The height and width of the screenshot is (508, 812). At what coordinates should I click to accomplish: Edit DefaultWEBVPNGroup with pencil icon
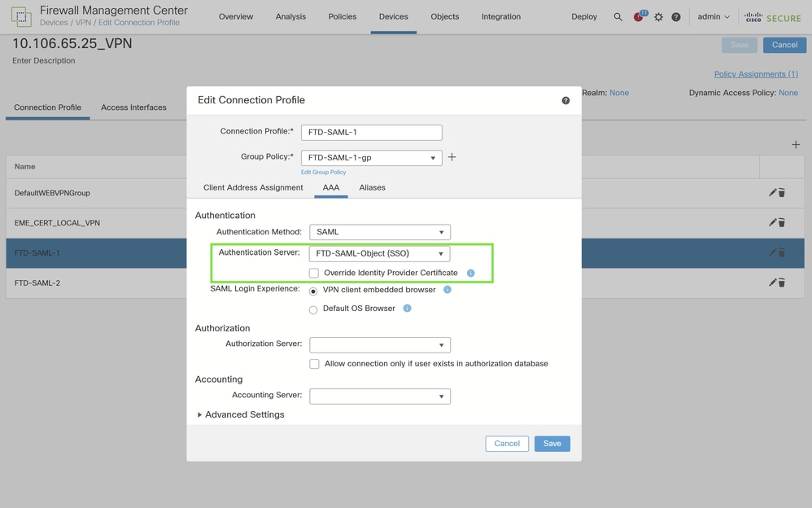tap(772, 192)
